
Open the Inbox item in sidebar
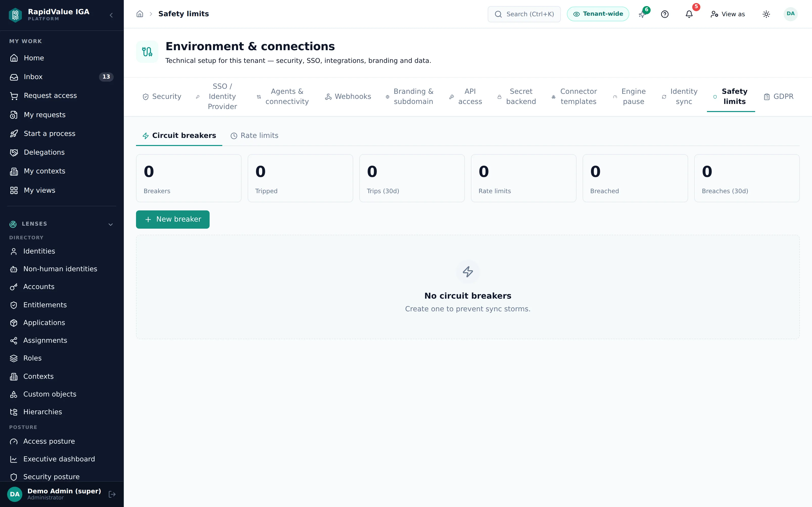62,77
